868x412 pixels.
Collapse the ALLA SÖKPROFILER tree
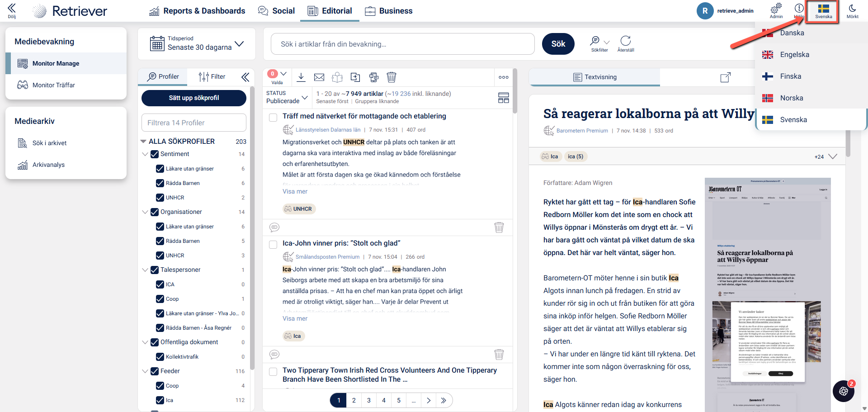click(143, 142)
